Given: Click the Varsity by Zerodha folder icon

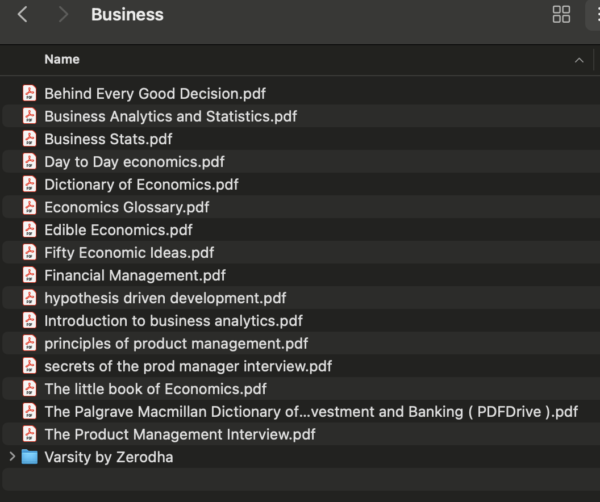Looking at the screenshot, I should click(29, 457).
